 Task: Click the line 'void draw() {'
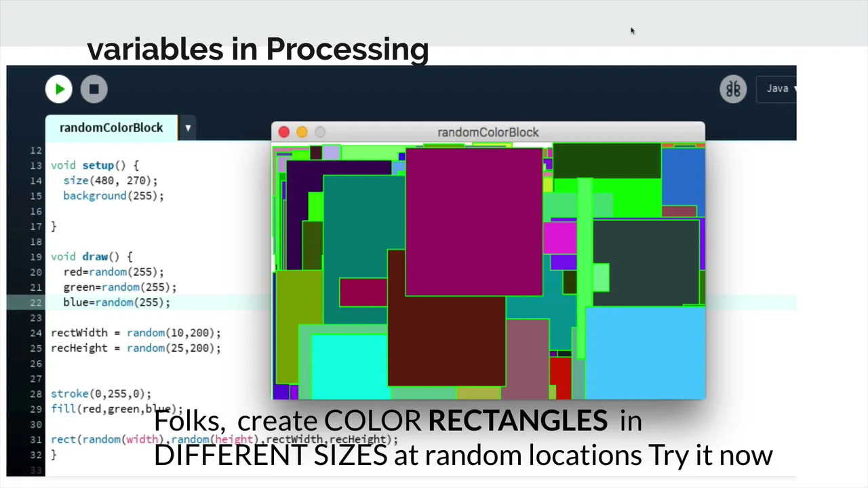(x=92, y=257)
